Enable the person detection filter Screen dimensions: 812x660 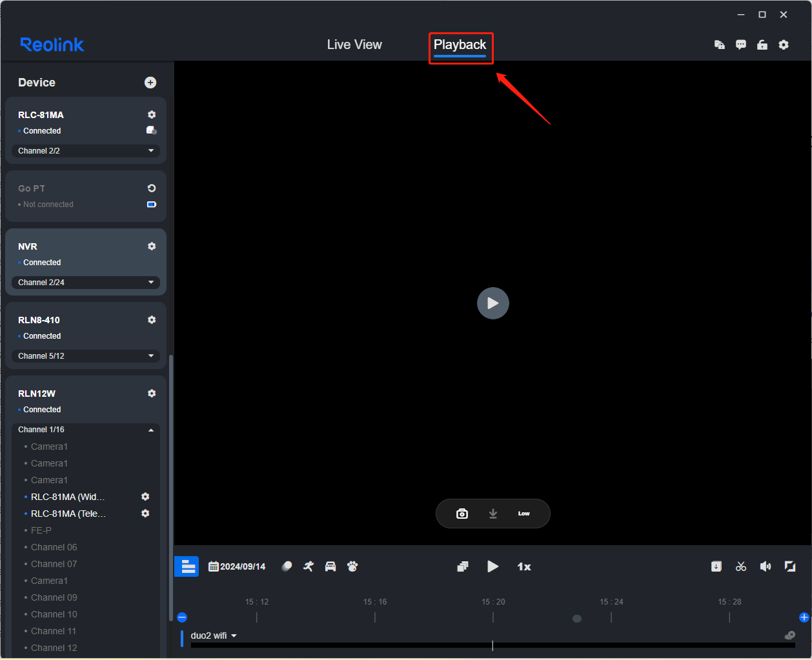tap(309, 566)
